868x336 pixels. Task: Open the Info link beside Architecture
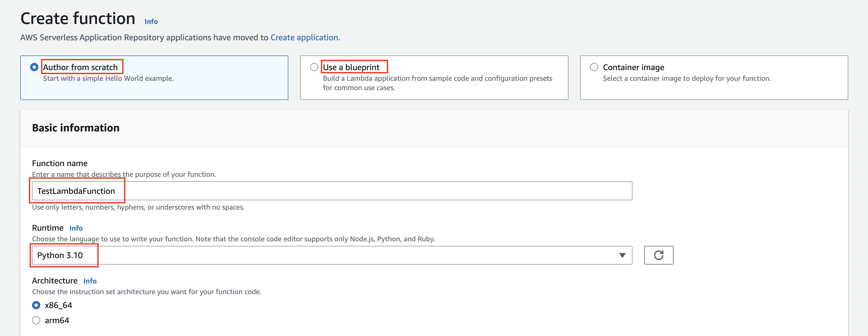coord(90,281)
